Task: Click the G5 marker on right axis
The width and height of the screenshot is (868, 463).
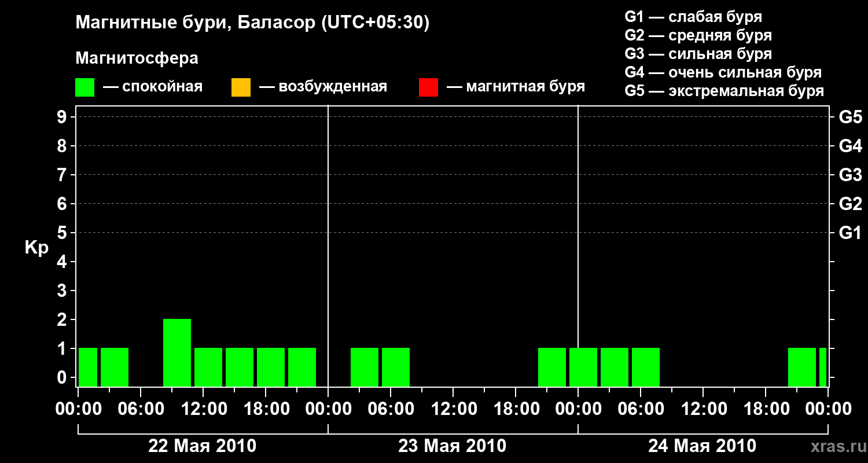Action: 850,117
